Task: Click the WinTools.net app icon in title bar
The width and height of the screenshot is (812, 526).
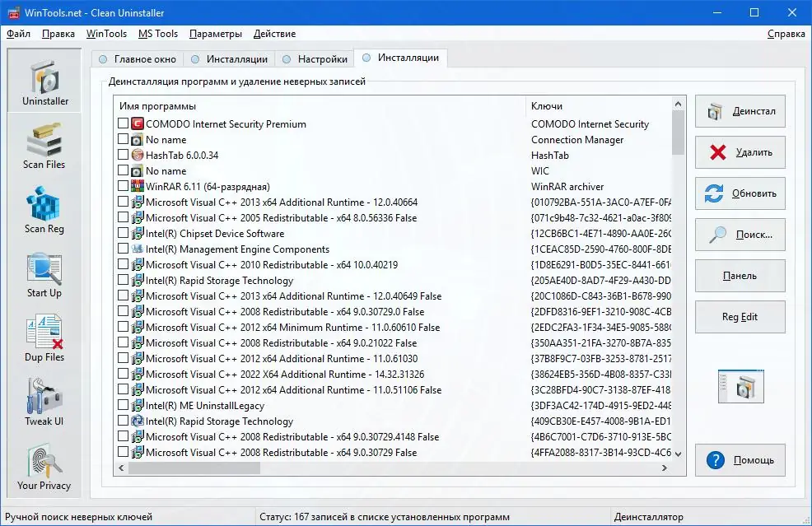Action: click(x=13, y=12)
